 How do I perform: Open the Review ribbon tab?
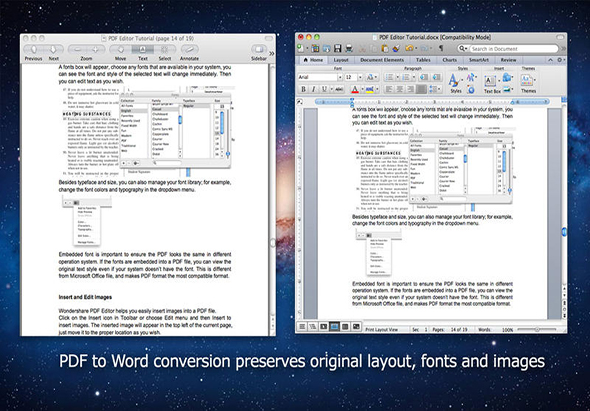(x=508, y=60)
